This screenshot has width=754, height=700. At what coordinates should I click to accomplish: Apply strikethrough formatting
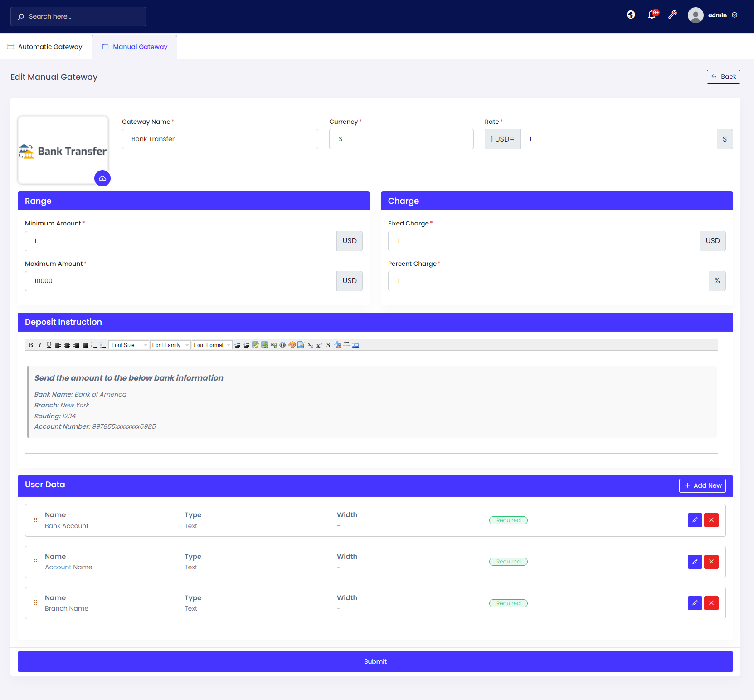pos(328,345)
